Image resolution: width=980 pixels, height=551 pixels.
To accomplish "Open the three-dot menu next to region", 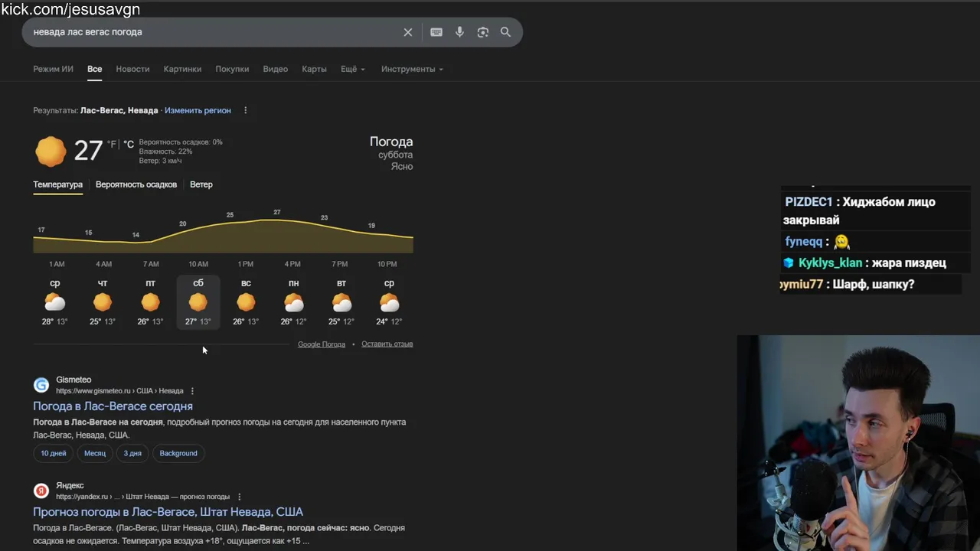I will point(245,110).
